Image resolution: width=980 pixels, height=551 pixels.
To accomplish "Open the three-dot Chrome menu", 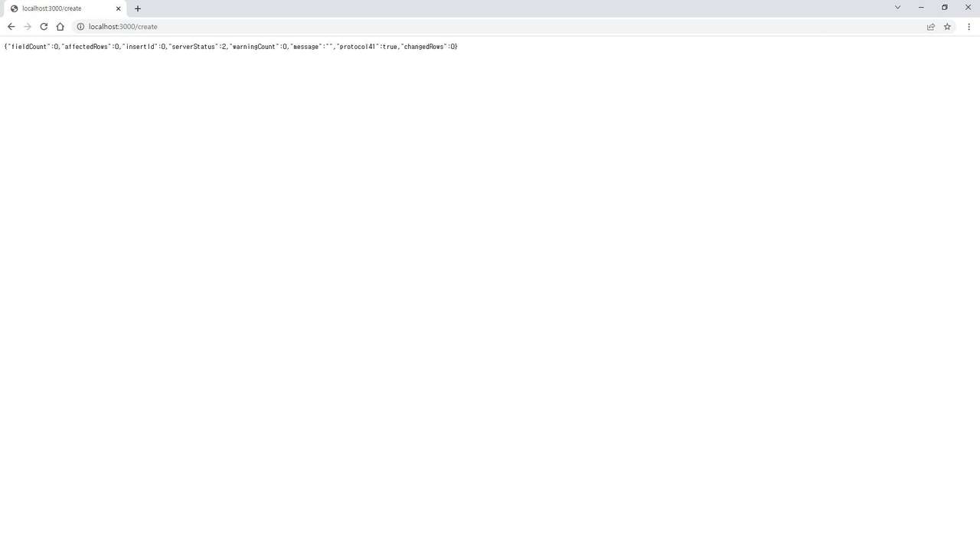I will (x=969, y=26).
